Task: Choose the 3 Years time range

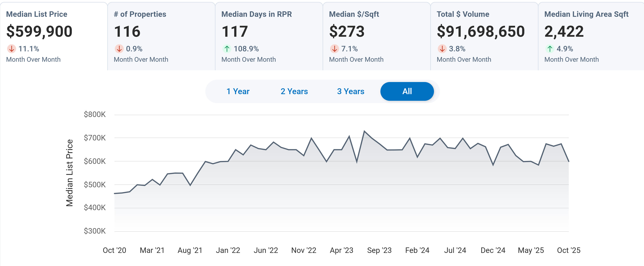Action: pyautogui.click(x=351, y=92)
